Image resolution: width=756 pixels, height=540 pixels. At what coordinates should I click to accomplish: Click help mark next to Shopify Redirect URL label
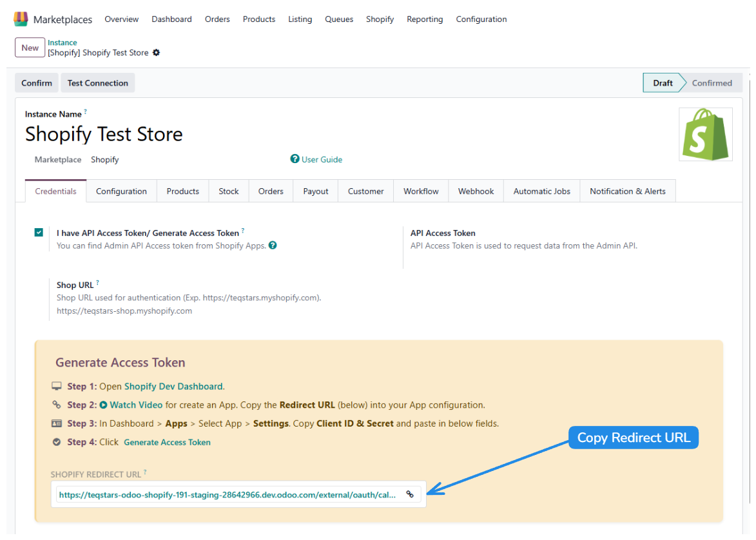click(x=145, y=472)
